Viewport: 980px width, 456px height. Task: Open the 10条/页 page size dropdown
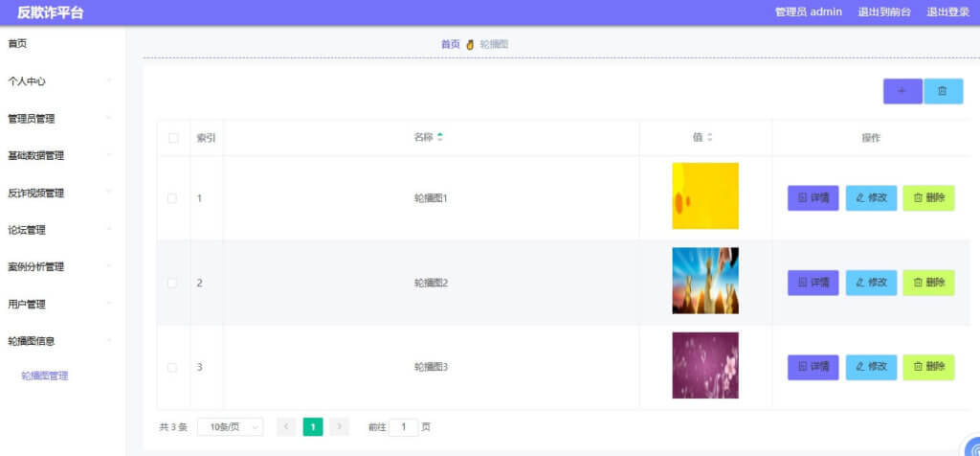tap(230, 426)
